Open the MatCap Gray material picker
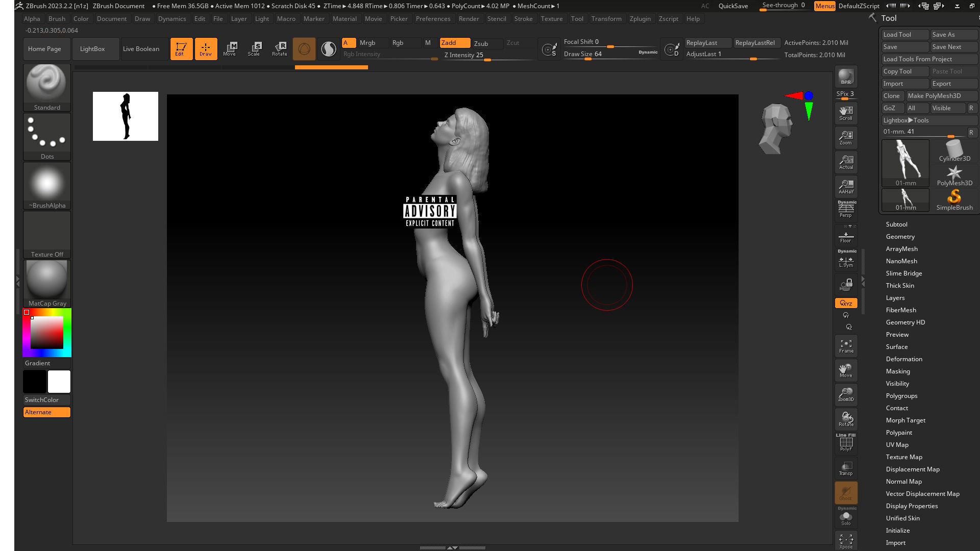This screenshot has height=551, width=980. click(47, 283)
